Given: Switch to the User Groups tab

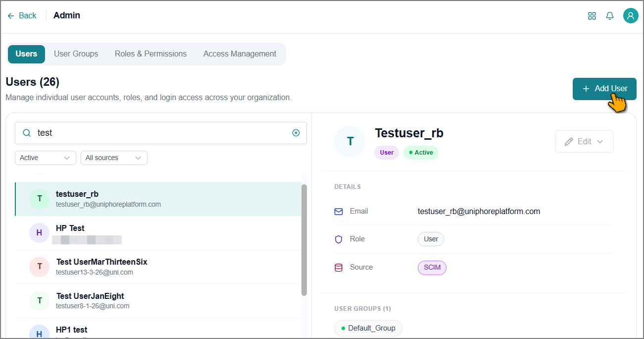Looking at the screenshot, I should [76, 54].
